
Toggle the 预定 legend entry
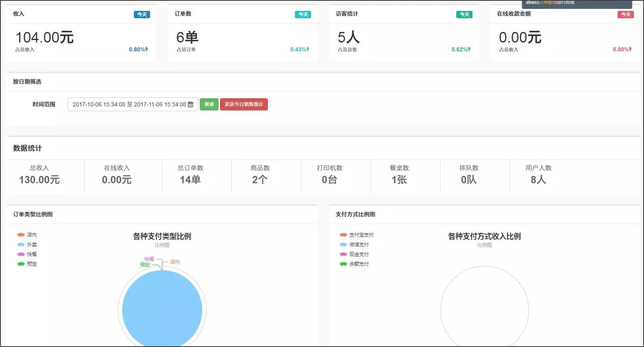coord(27,264)
